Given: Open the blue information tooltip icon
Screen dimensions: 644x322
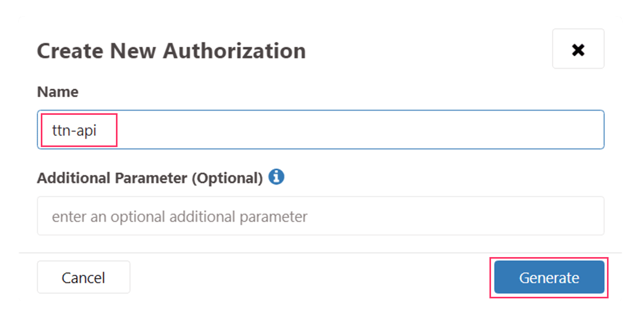Looking at the screenshot, I should (x=276, y=177).
